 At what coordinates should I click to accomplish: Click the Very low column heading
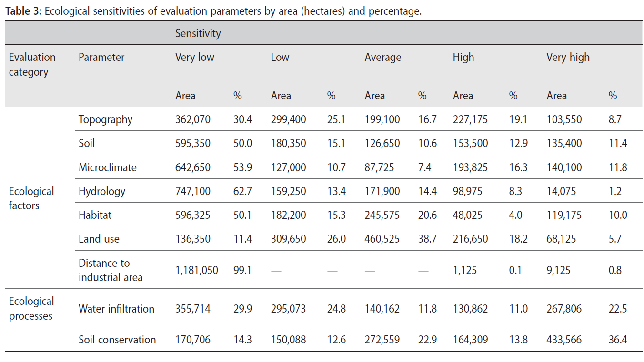point(194,58)
